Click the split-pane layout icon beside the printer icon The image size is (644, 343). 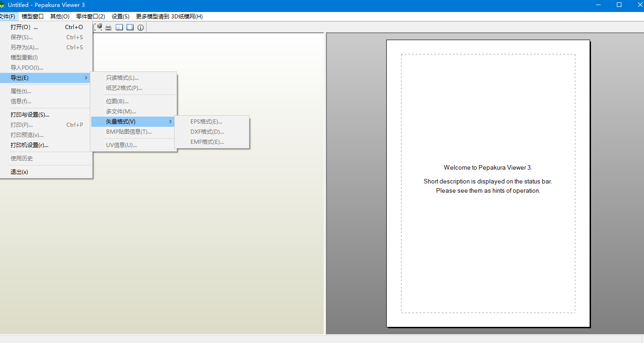[x=119, y=27]
